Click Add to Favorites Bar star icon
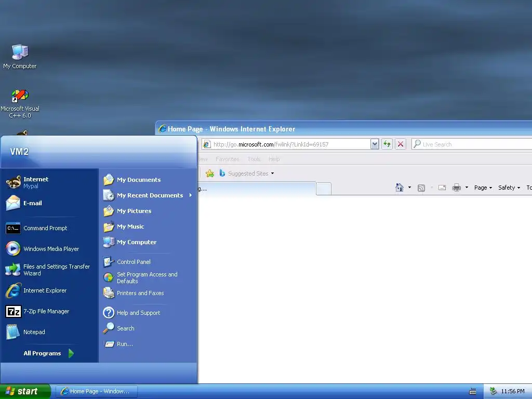The height and width of the screenshot is (399, 532). coord(210,174)
